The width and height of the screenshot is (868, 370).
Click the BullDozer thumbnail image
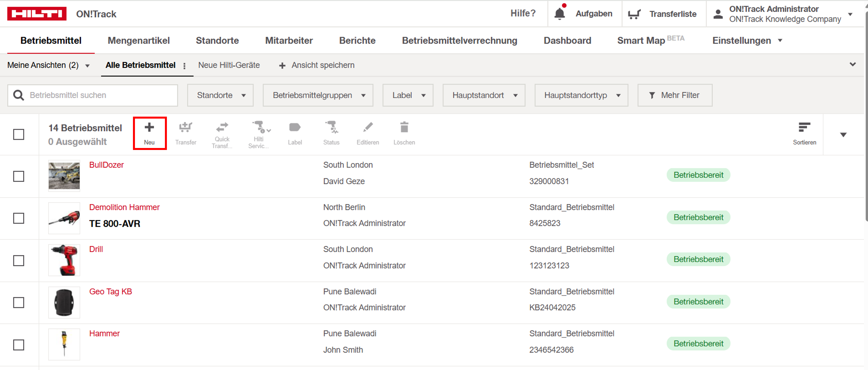pyautogui.click(x=64, y=176)
